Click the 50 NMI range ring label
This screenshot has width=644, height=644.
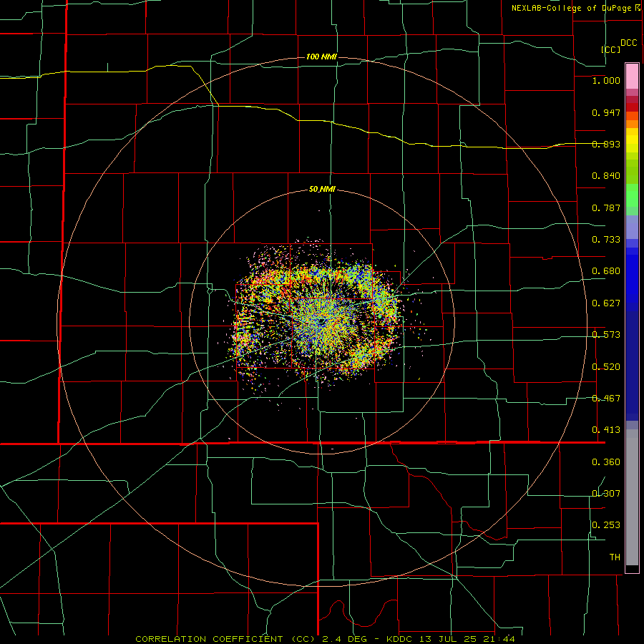pyautogui.click(x=322, y=190)
